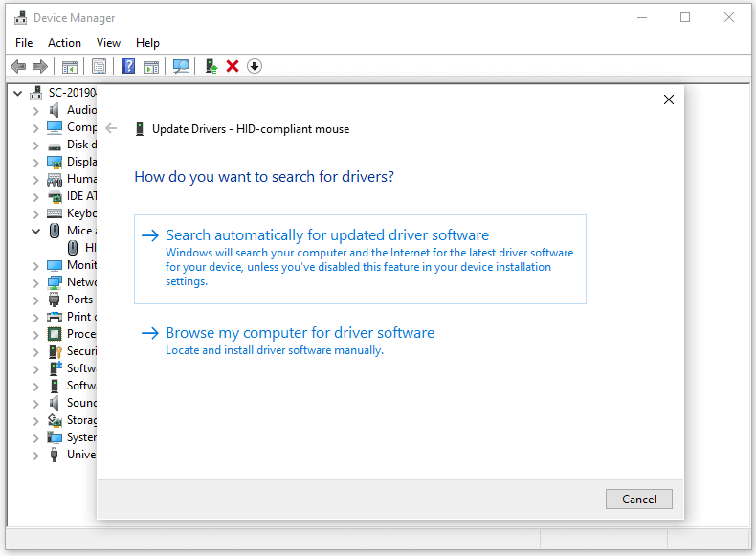Select the Print queues tree item
This screenshot has height=556, width=756.
81,317
